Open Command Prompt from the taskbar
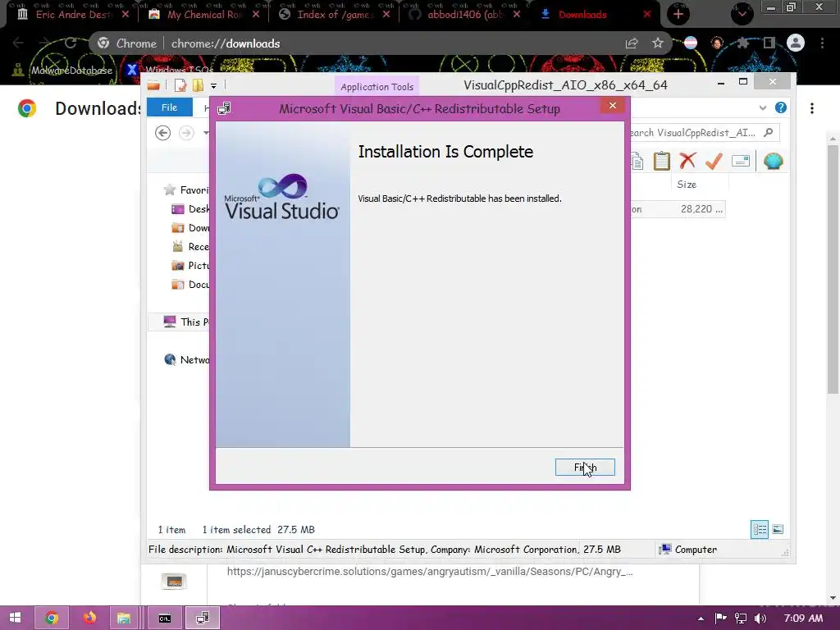 click(164, 618)
